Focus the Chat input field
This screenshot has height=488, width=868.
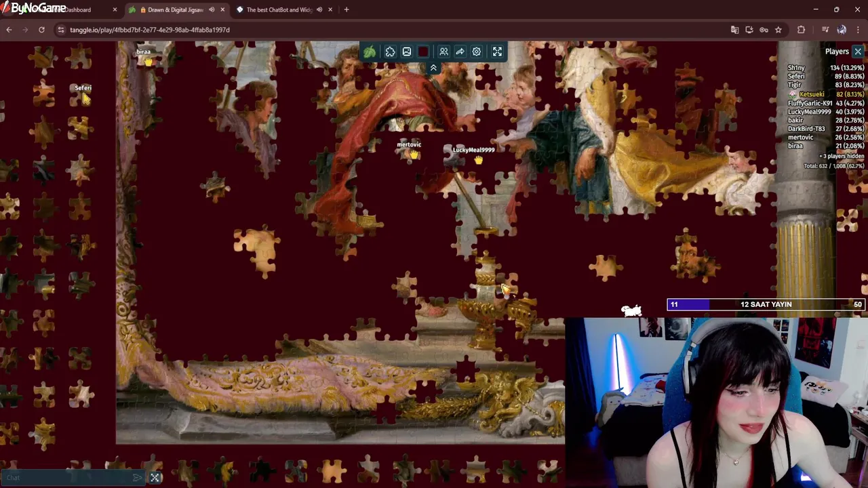coord(68,478)
